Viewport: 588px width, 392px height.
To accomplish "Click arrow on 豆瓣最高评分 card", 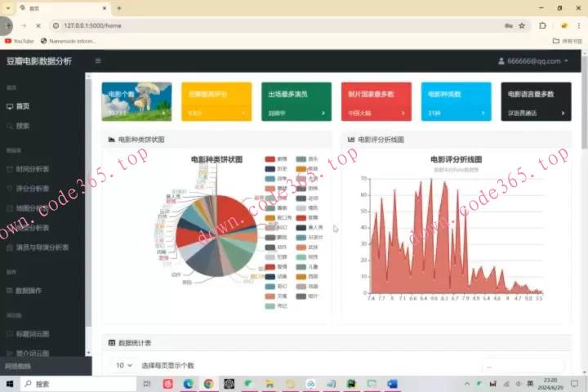I will point(243,113).
